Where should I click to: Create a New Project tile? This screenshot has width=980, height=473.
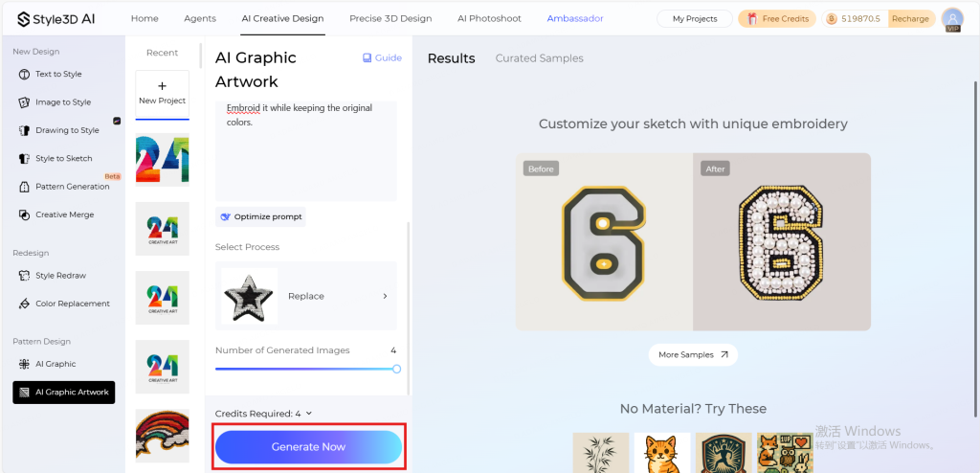[163, 95]
